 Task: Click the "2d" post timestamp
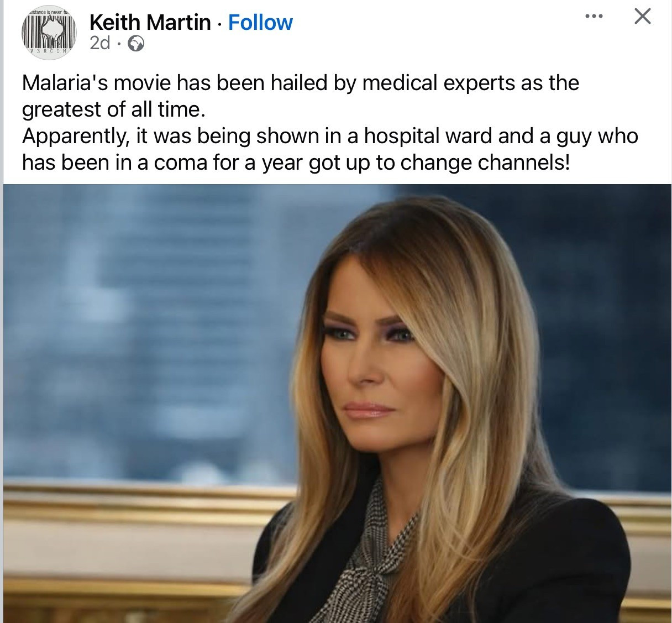point(100,43)
